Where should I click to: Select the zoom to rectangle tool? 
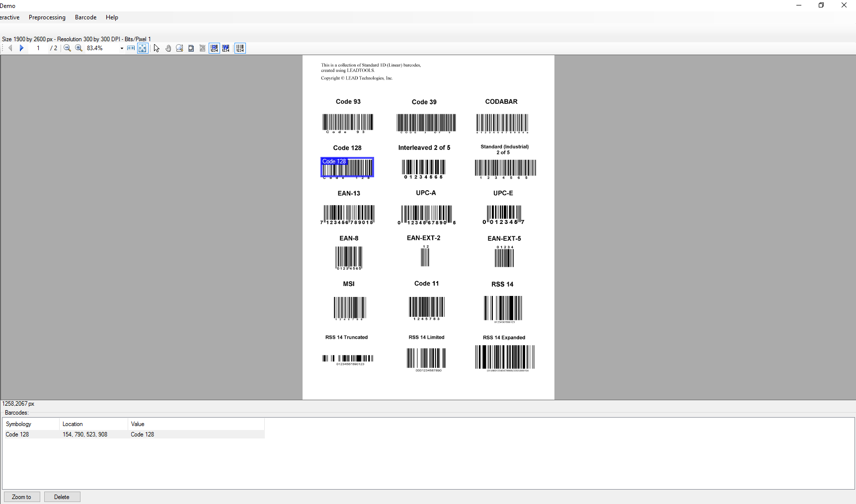pyautogui.click(x=179, y=48)
